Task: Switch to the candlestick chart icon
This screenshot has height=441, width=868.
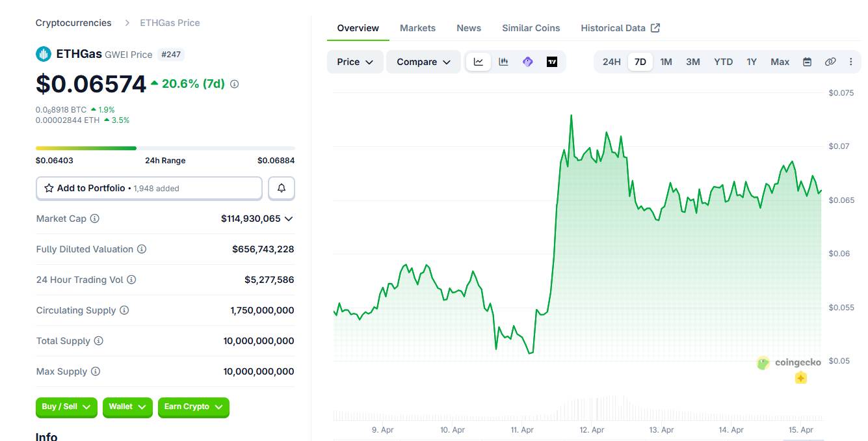Action: tap(503, 61)
